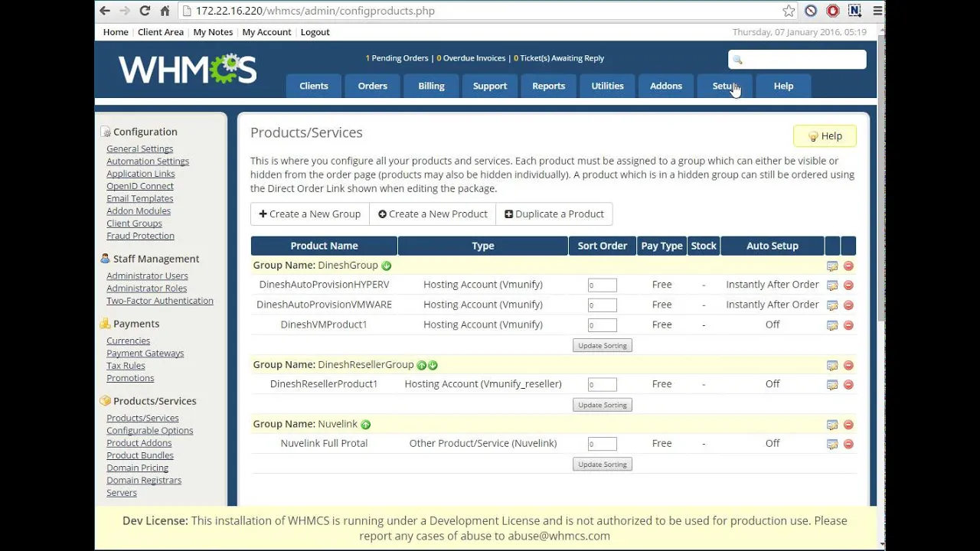Click red delete icon for DineshGroup group row
The image size is (980, 551).
tap(848, 266)
